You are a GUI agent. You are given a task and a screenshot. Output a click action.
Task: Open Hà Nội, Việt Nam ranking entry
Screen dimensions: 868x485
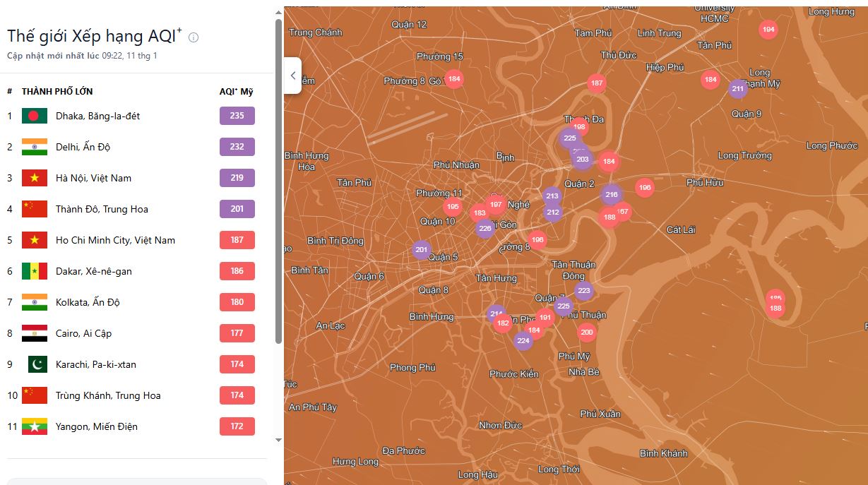pos(93,178)
